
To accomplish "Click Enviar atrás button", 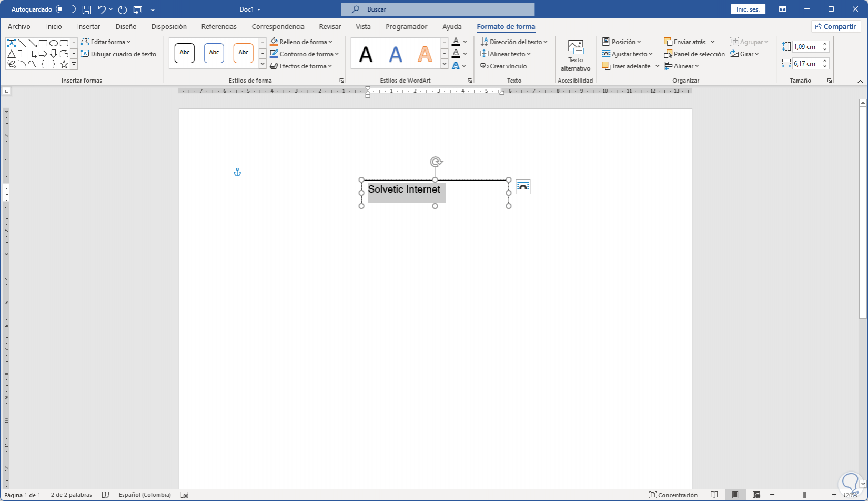I will click(685, 42).
